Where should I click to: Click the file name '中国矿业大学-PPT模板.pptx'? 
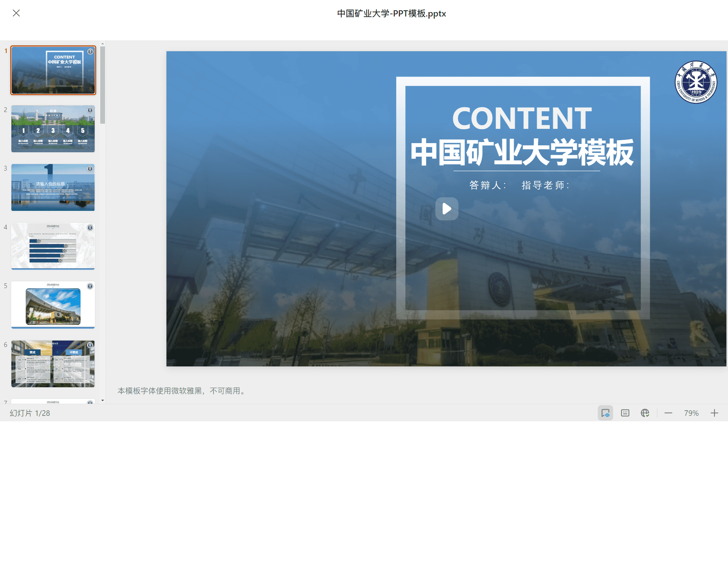pyautogui.click(x=391, y=14)
